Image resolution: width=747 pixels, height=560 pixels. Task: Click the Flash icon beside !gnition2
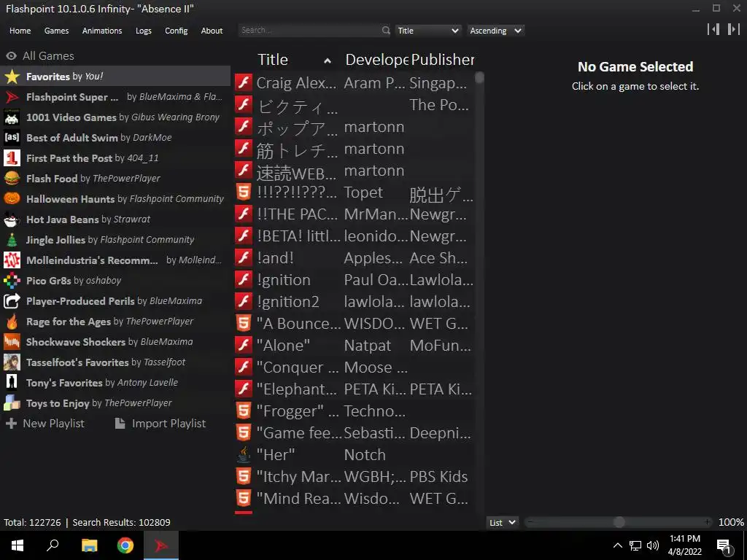coord(244,301)
